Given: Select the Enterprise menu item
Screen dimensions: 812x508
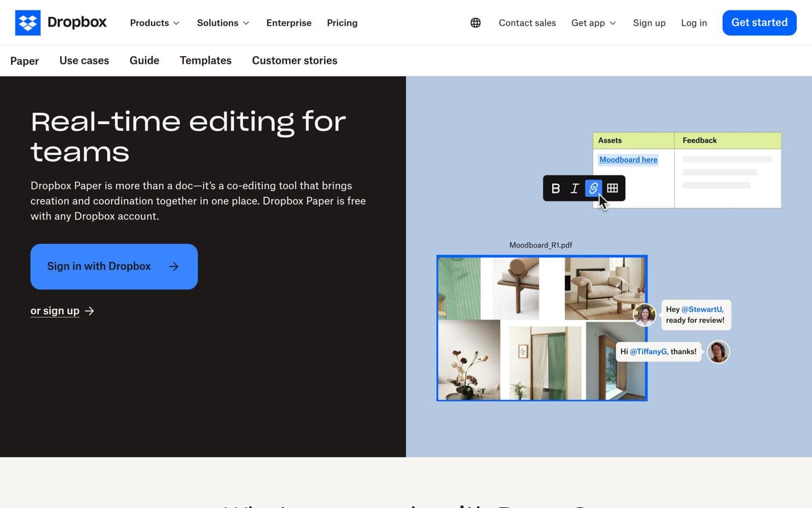Looking at the screenshot, I should coord(289,23).
